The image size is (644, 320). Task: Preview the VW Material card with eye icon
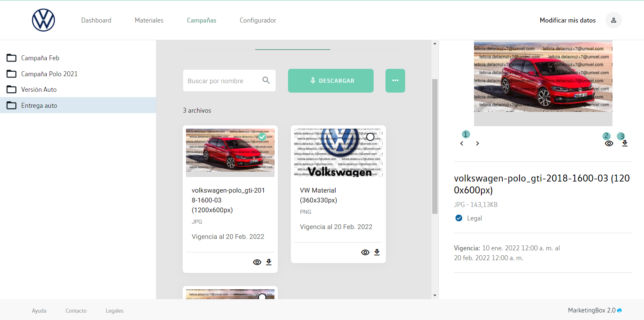[x=365, y=252]
